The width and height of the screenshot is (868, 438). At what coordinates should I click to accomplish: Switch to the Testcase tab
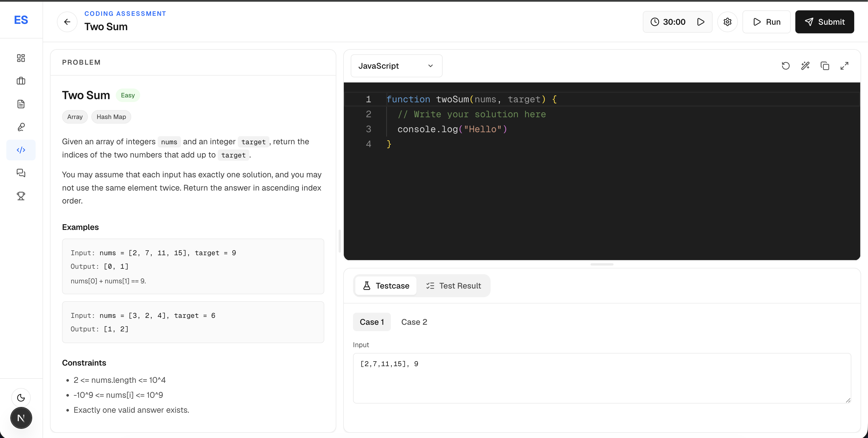click(386, 286)
